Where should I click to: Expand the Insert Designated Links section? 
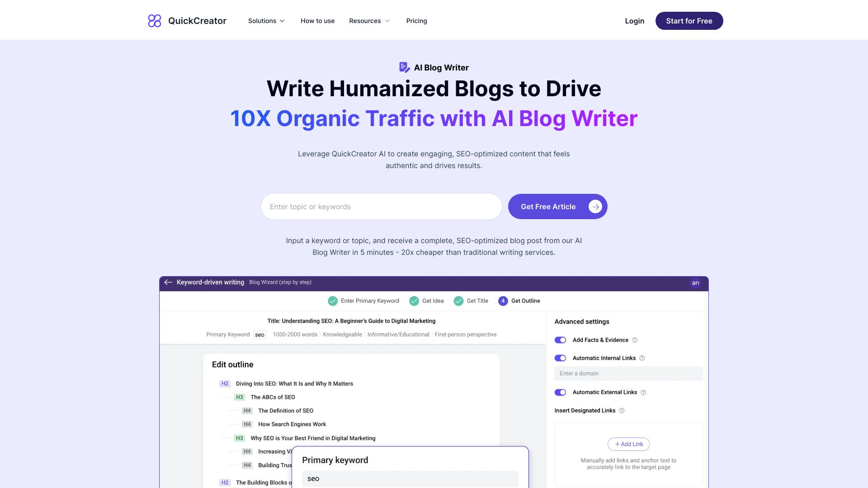pyautogui.click(x=585, y=410)
